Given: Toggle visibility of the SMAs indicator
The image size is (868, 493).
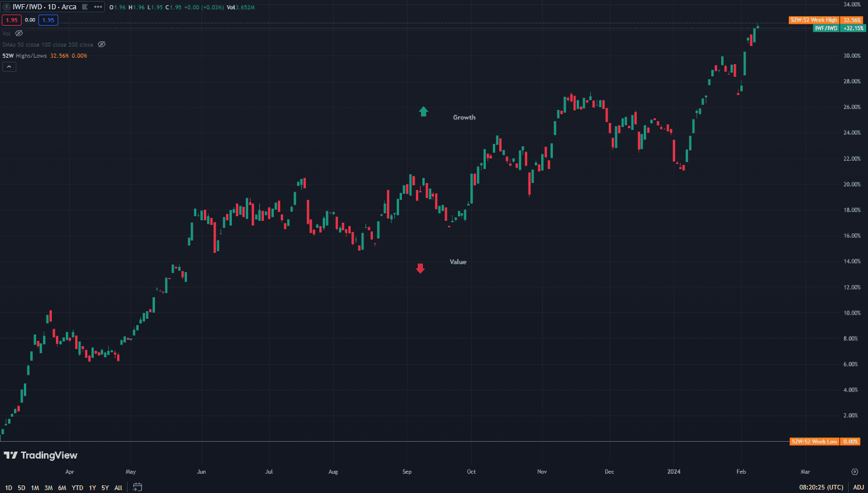Looking at the screenshot, I should coord(101,44).
